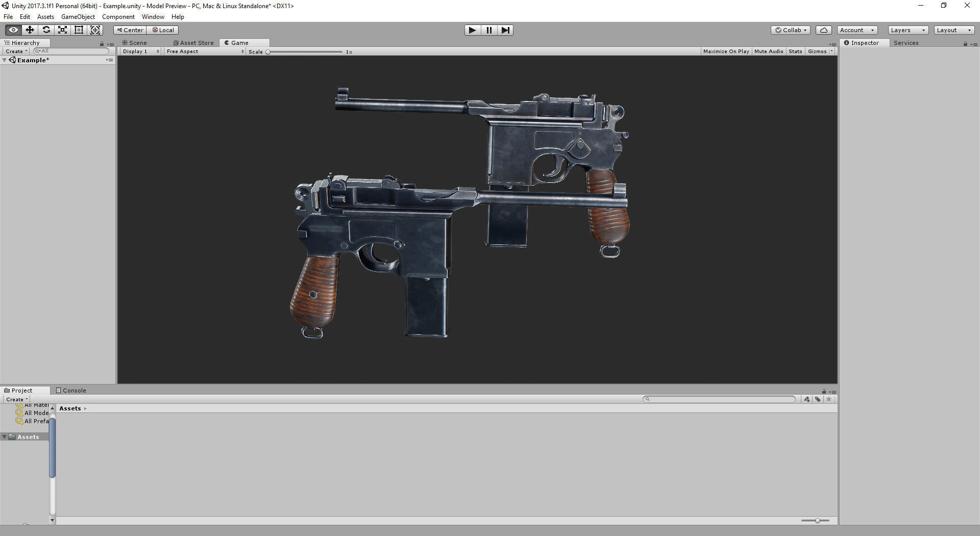This screenshot has width=980, height=536.
Task: Click the Hierarchy search field
Action: click(71, 51)
